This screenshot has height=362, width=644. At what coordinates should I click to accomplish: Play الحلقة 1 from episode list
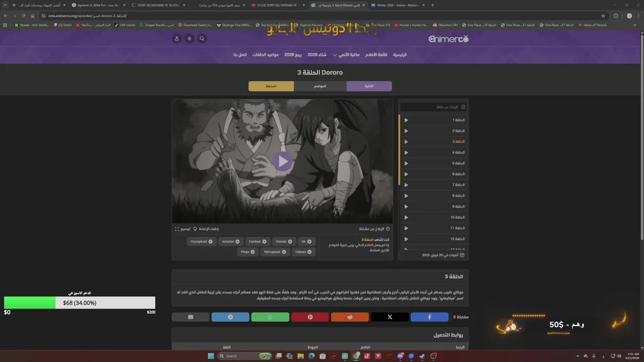(x=434, y=120)
